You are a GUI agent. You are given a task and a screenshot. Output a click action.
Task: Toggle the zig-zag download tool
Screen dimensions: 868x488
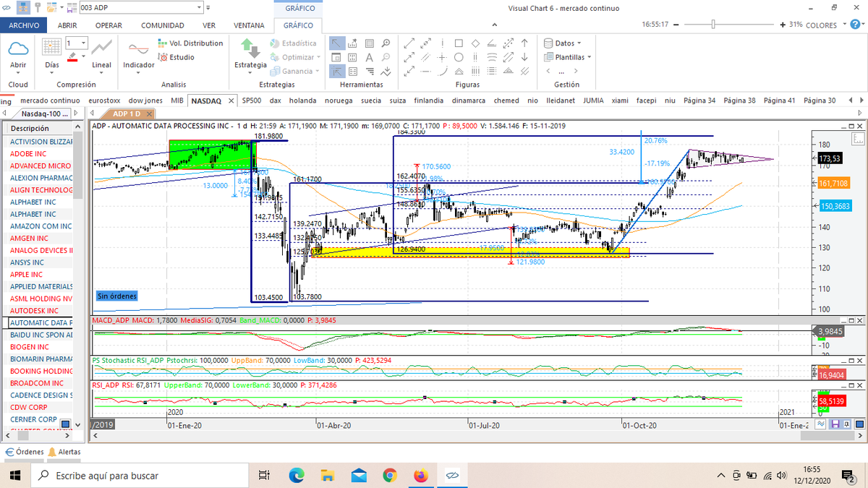386,71
